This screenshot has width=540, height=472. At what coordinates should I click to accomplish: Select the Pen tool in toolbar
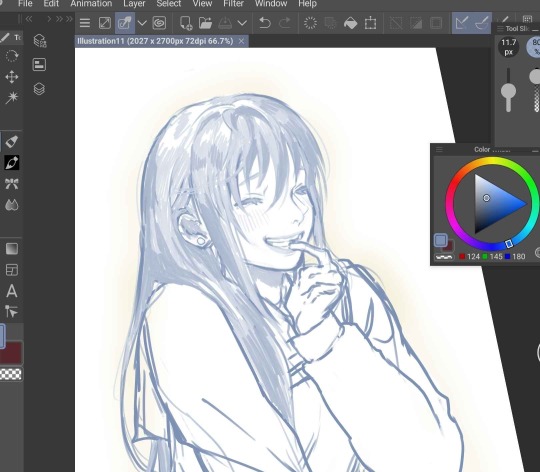12,162
